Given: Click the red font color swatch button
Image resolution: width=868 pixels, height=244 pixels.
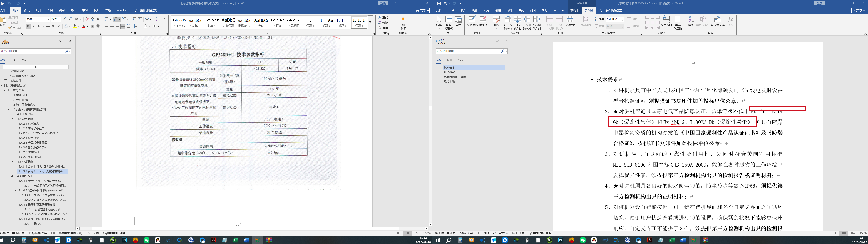Looking at the screenshot, I should pos(84,26).
